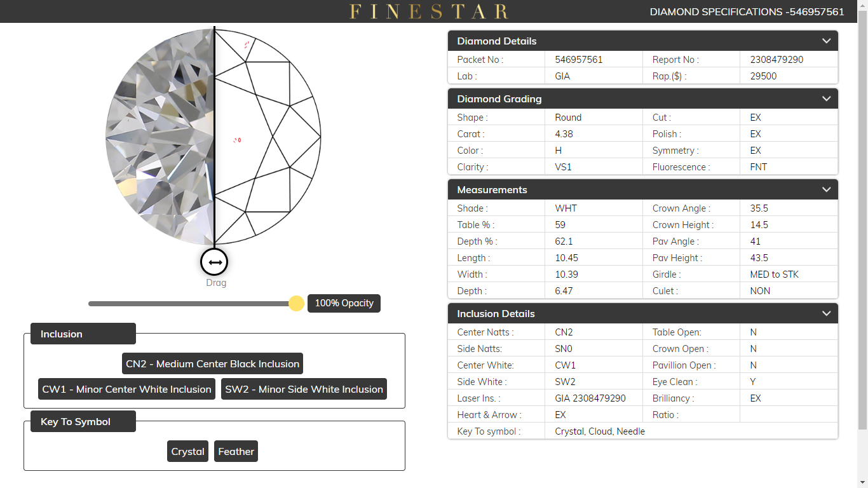
Task: Click the Key To Symbol panel header
Action: click(83, 421)
